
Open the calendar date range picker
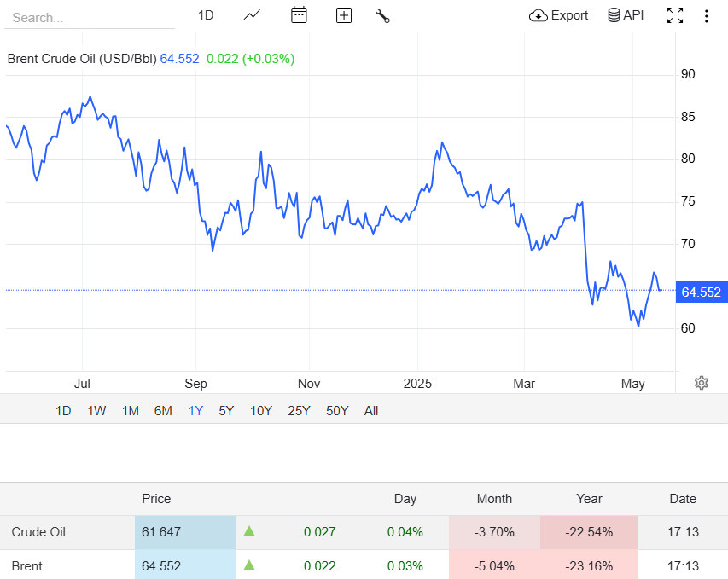click(299, 15)
